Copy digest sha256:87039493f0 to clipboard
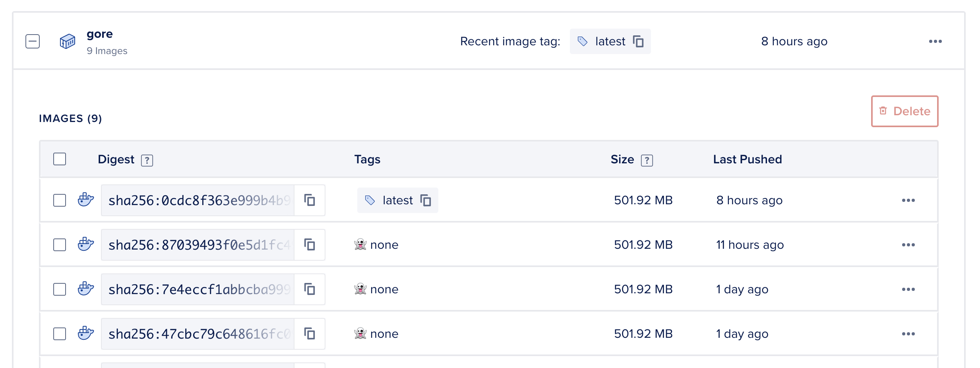Viewport: 980px width, 368px height. point(310,245)
